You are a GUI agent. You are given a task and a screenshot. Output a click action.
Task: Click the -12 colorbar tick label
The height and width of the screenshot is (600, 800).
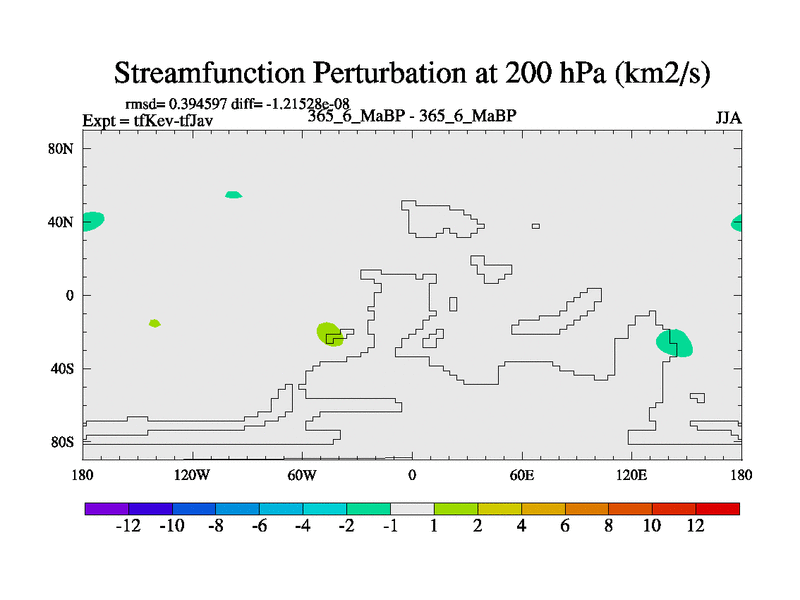pyautogui.click(x=129, y=526)
